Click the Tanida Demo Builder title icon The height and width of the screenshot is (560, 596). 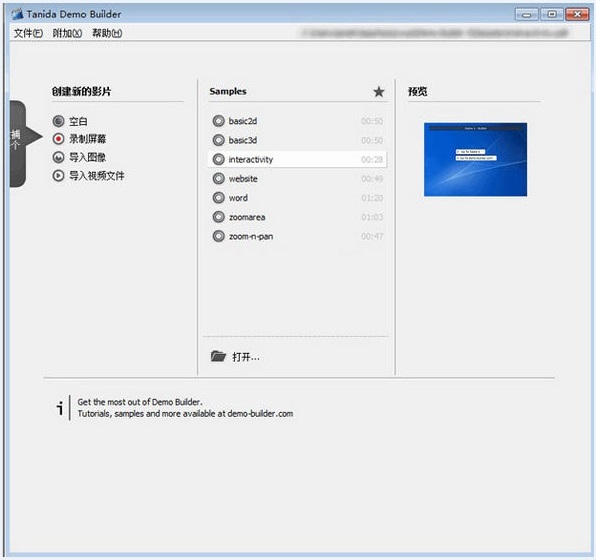click(x=17, y=14)
